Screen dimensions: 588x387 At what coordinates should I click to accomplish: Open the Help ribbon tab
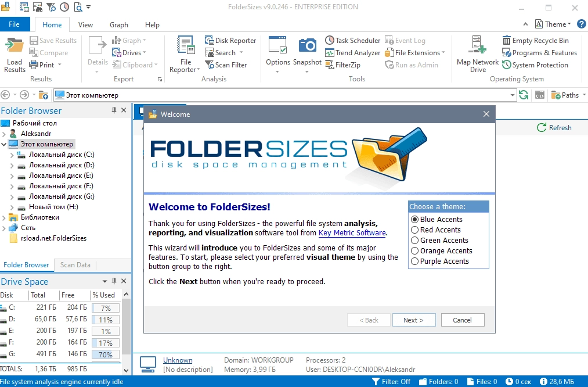click(152, 25)
